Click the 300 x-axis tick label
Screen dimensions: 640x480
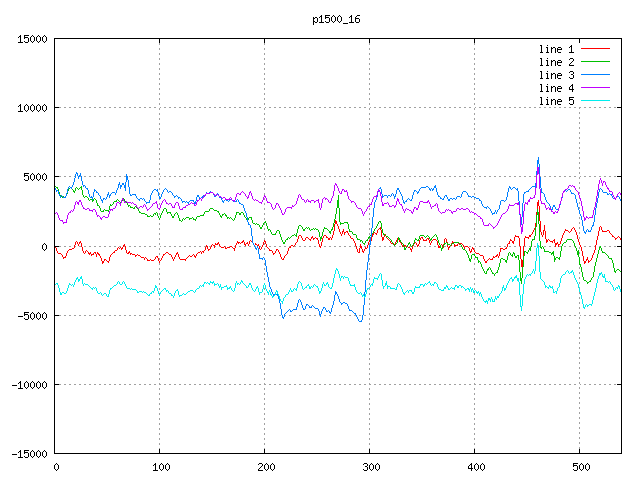(x=370, y=467)
